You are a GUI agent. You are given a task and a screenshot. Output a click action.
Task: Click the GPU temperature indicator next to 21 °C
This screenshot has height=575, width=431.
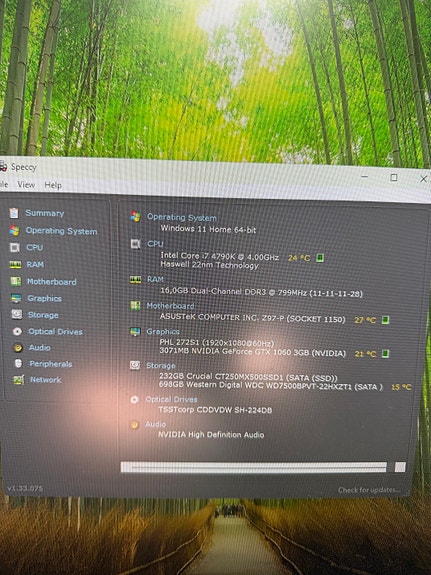[385, 354]
